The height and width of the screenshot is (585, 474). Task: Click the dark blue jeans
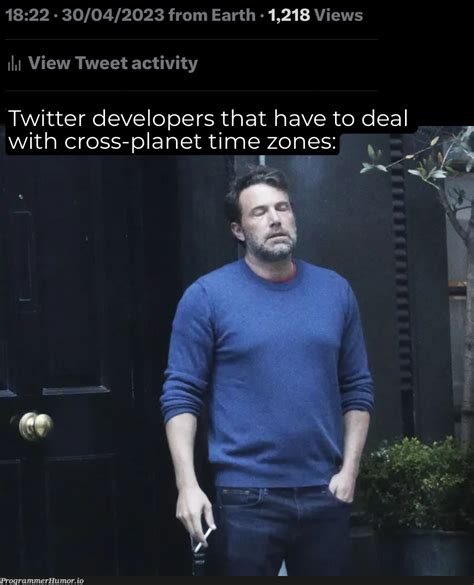(284, 532)
